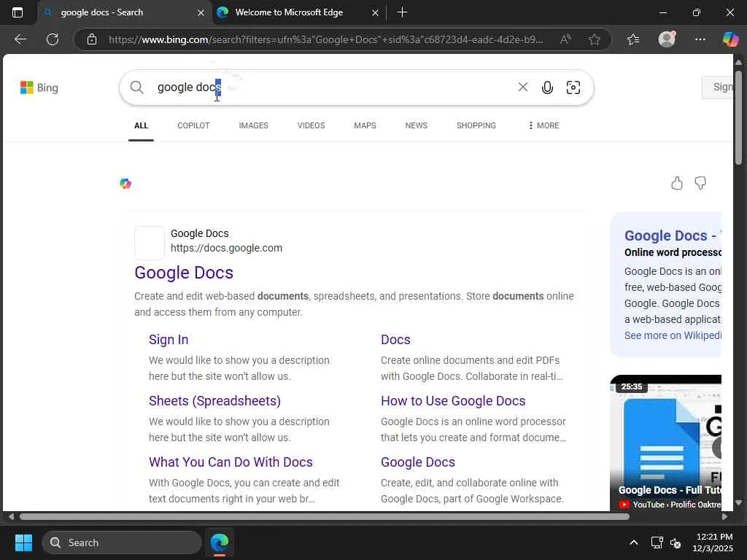The height and width of the screenshot is (560, 747).
Task: Open How to Use Google Docs link
Action: pyautogui.click(x=453, y=401)
